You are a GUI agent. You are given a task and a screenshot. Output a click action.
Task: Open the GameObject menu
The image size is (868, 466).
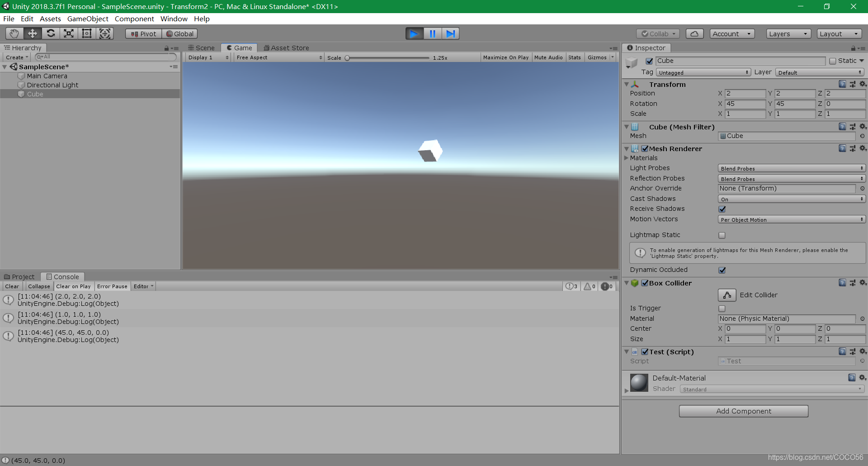[88, 19]
